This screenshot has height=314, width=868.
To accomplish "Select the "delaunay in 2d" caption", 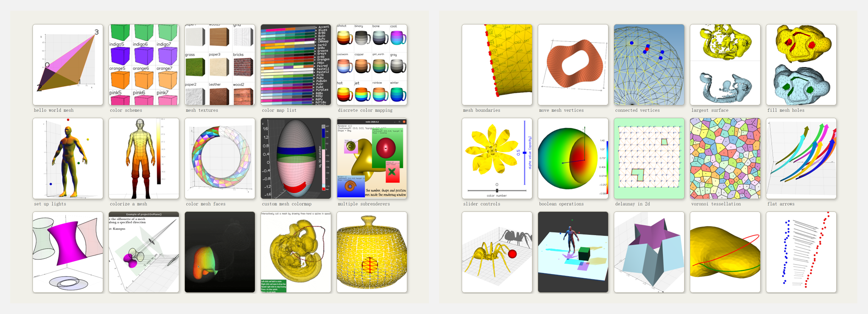I will (x=632, y=204).
